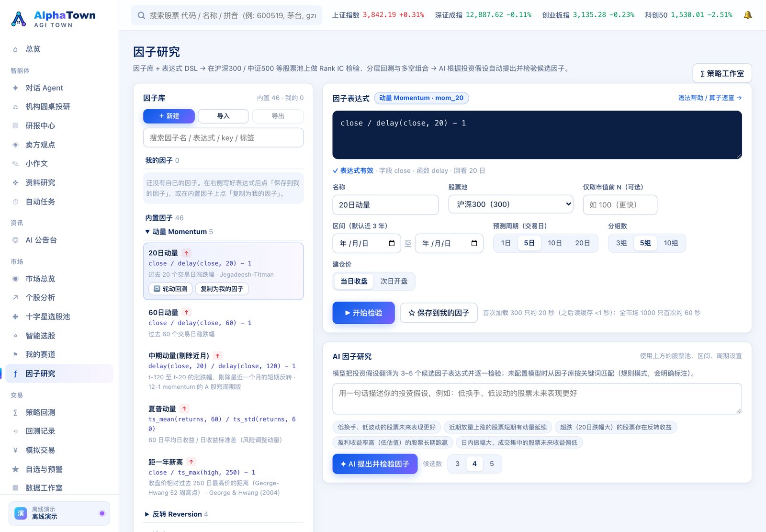Open 回测记录 in sidebar

click(x=59, y=431)
